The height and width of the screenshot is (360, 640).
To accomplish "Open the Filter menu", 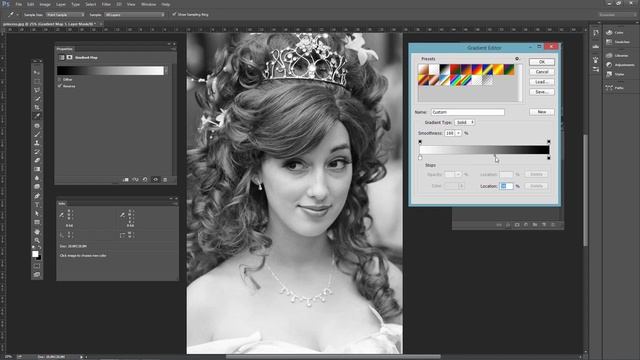I will [x=106, y=4].
